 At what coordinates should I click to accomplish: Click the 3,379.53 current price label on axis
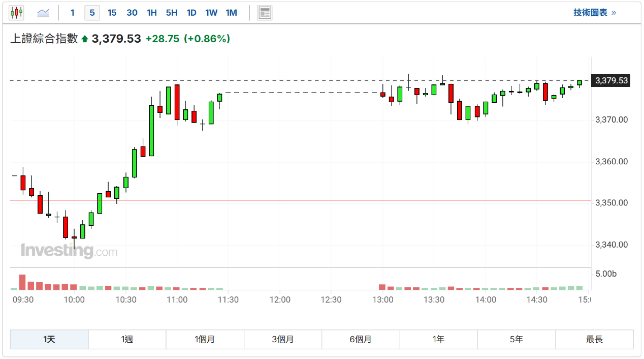click(x=611, y=80)
